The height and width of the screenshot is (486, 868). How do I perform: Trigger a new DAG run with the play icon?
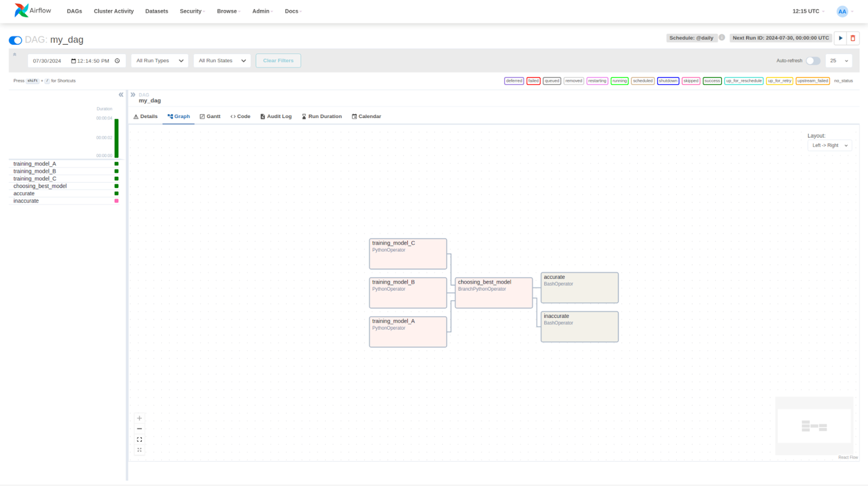pyautogui.click(x=840, y=38)
